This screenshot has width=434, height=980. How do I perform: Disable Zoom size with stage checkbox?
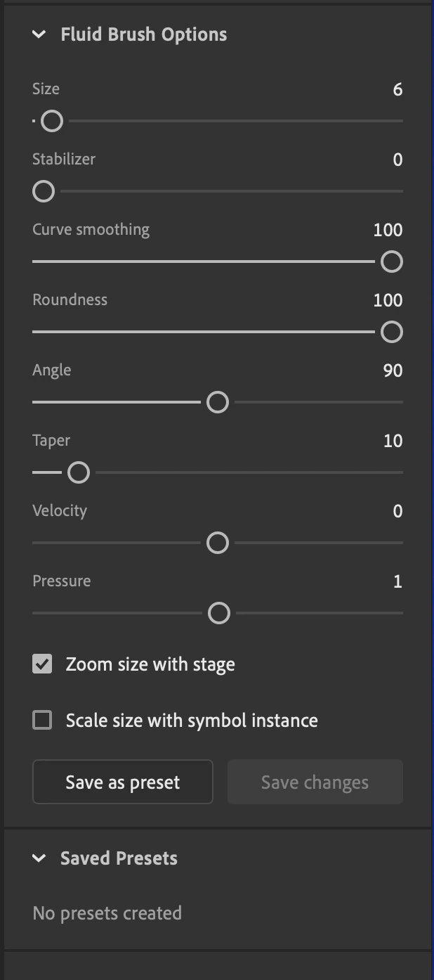click(43, 664)
